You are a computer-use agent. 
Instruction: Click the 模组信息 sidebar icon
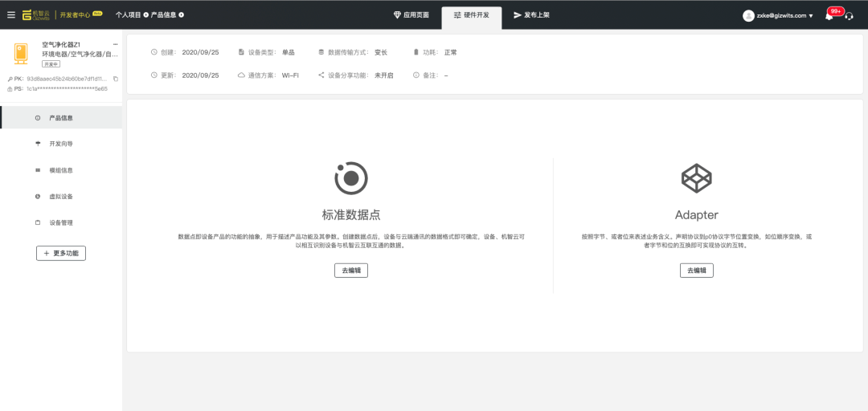38,170
